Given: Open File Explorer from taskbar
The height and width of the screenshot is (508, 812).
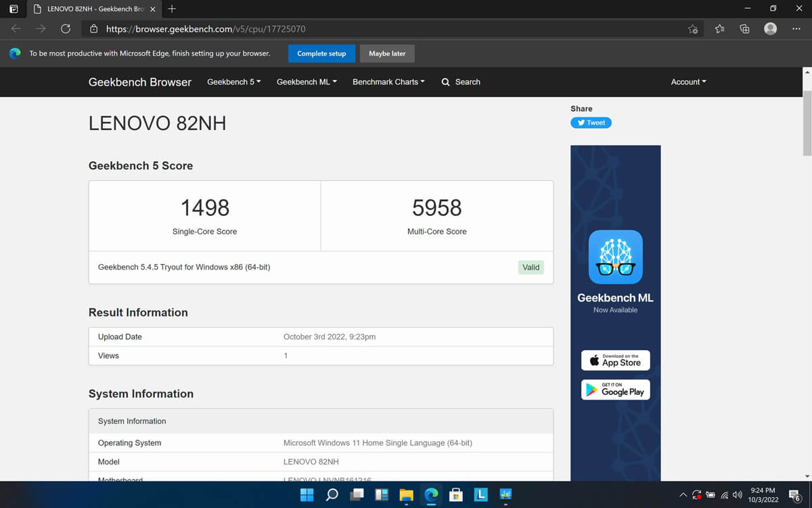Looking at the screenshot, I should 406,494.
